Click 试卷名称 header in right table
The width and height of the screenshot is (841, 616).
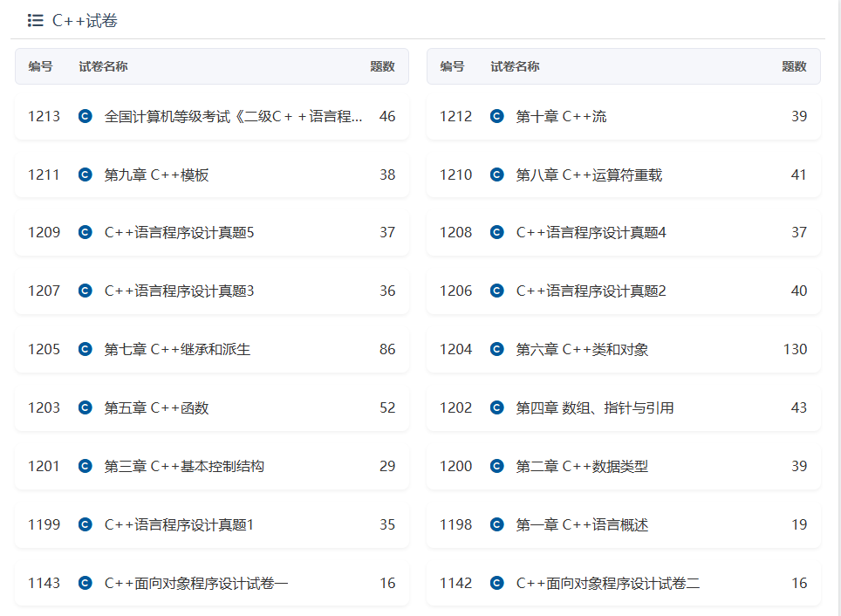point(515,66)
